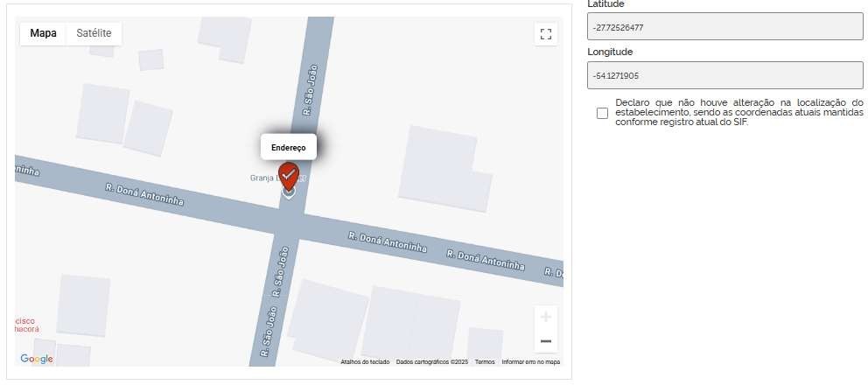Switch to the Satélite view tab
Image resolution: width=868 pixels, height=385 pixels.
tap(94, 33)
